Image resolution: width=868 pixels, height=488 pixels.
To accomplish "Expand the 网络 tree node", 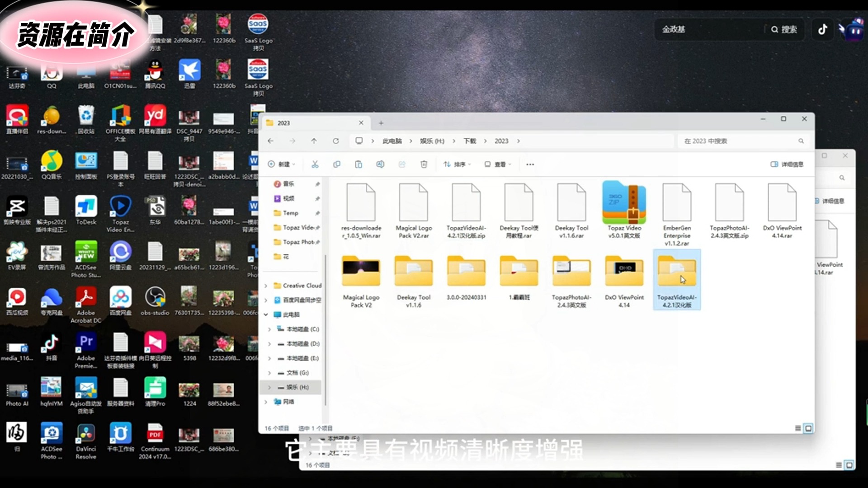I will pyautogui.click(x=266, y=402).
